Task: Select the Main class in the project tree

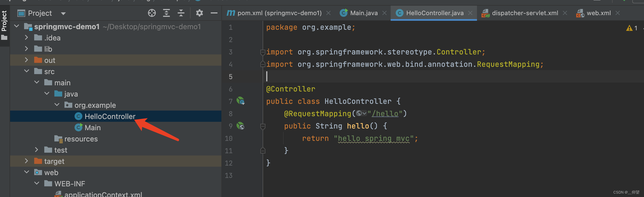Action: tap(116, 127)
